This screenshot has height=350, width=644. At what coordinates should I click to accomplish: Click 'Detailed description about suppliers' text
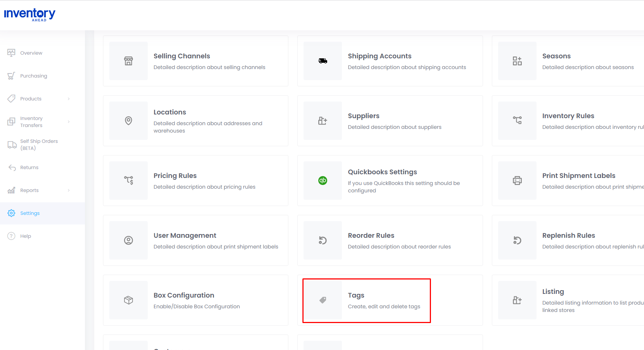(395, 127)
